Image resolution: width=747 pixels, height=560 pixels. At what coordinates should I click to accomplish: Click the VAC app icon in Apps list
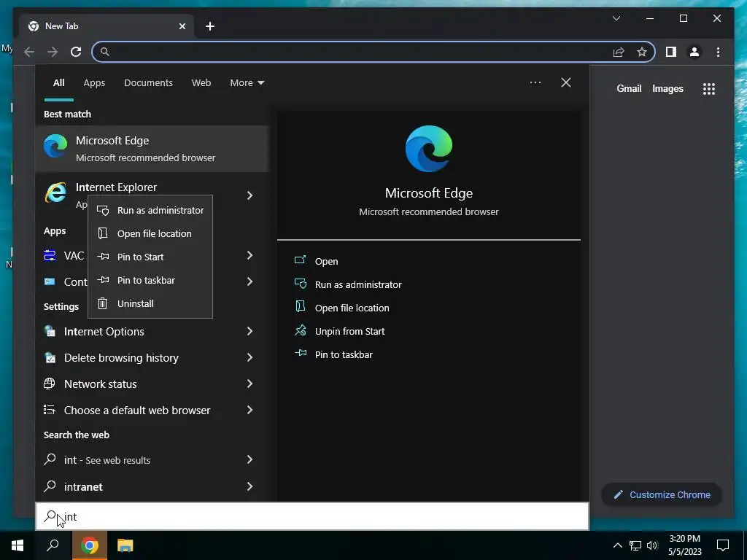click(x=50, y=255)
